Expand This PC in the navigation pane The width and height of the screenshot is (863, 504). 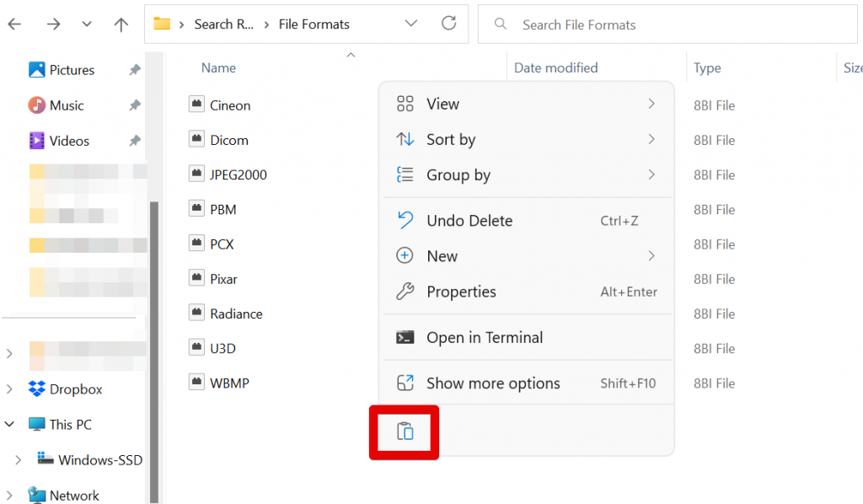pos(8,424)
